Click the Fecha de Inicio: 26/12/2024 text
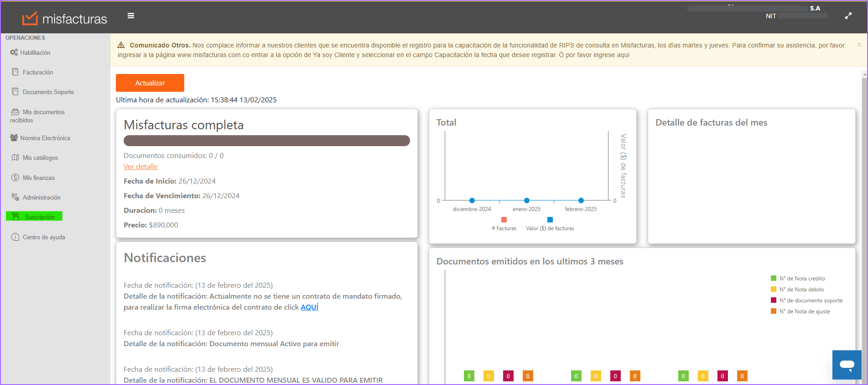 coord(170,181)
